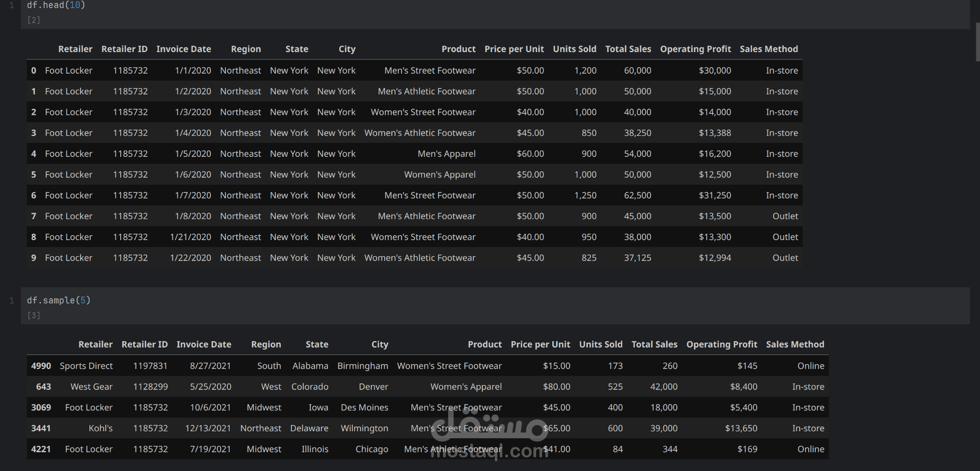Click the Des Moines city cell
Screen dimensions: 980x471
pyautogui.click(x=364, y=407)
